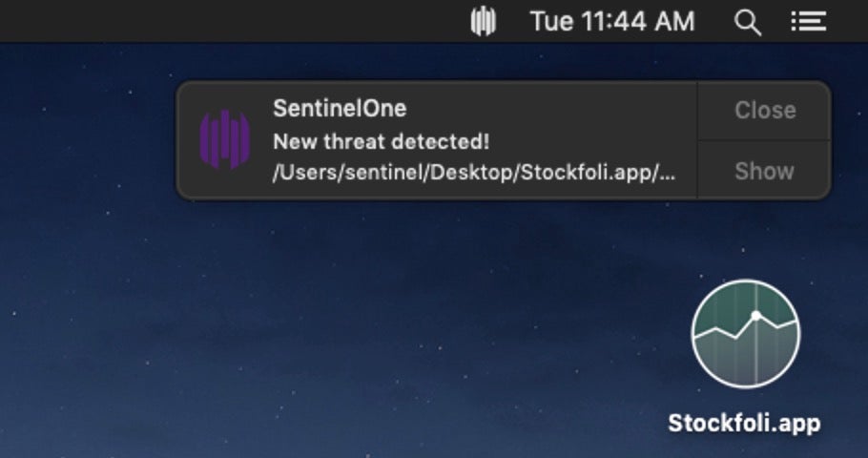Open Notification Center list icon

(x=808, y=21)
